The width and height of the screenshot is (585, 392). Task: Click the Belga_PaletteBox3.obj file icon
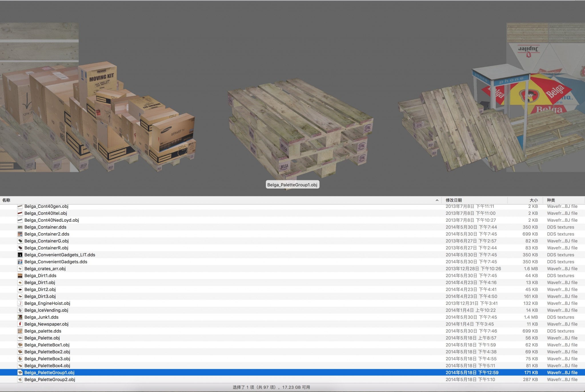point(20,359)
